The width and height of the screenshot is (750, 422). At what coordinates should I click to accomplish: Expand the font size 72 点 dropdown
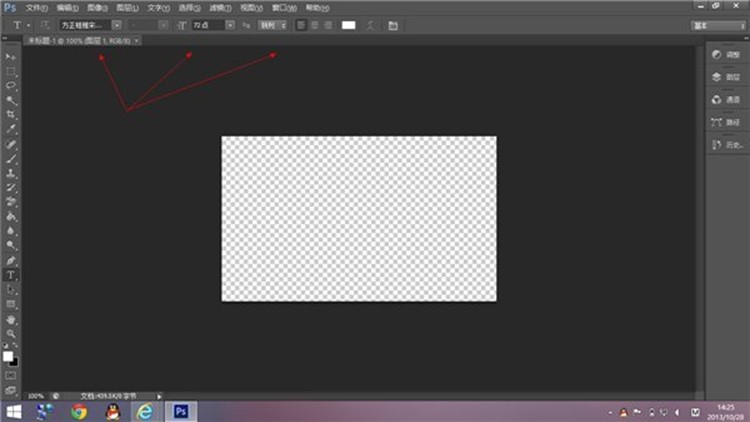click(x=230, y=24)
